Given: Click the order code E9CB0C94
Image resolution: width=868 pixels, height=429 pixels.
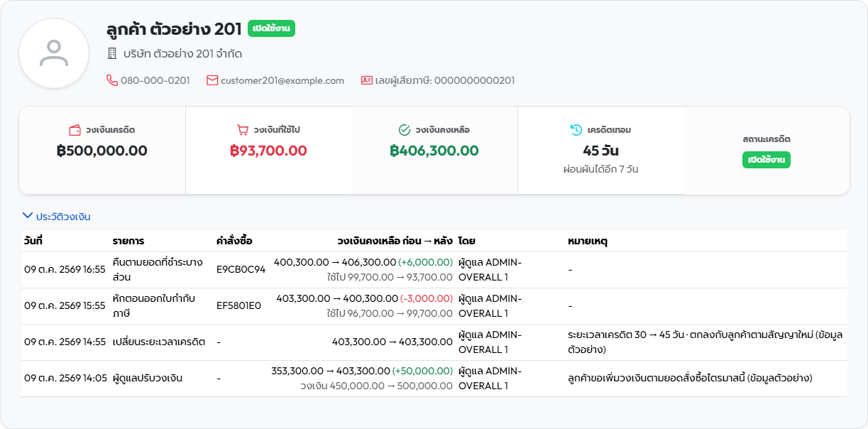Looking at the screenshot, I should [241, 269].
